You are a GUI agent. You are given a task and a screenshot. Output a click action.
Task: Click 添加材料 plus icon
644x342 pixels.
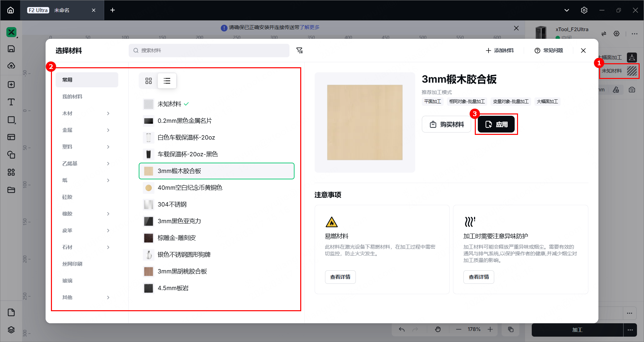coord(488,51)
